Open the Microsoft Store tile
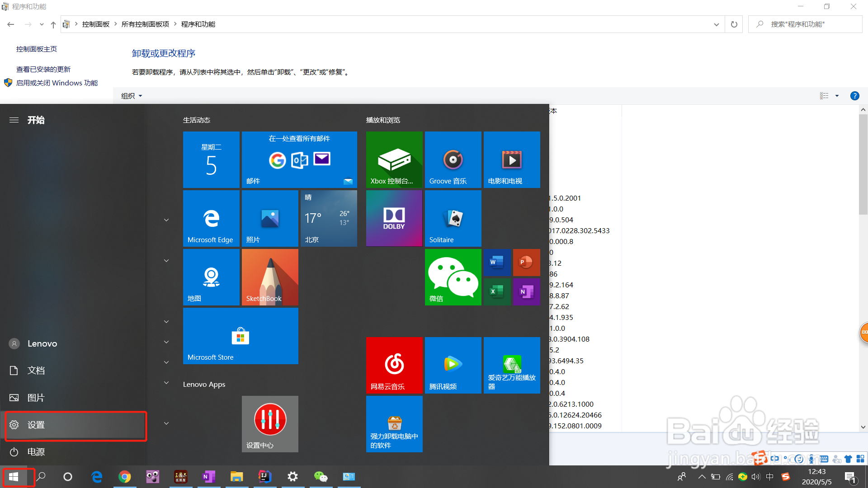 coord(240,336)
